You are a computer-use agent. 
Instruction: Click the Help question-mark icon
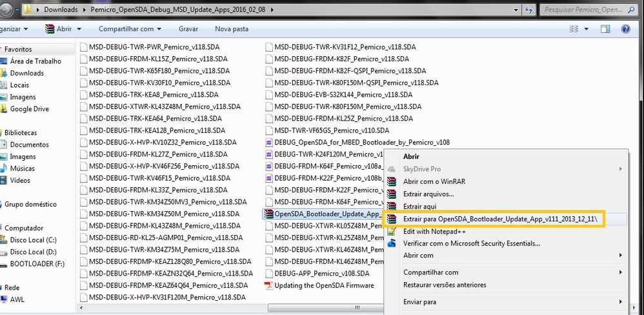(x=625, y=29)
